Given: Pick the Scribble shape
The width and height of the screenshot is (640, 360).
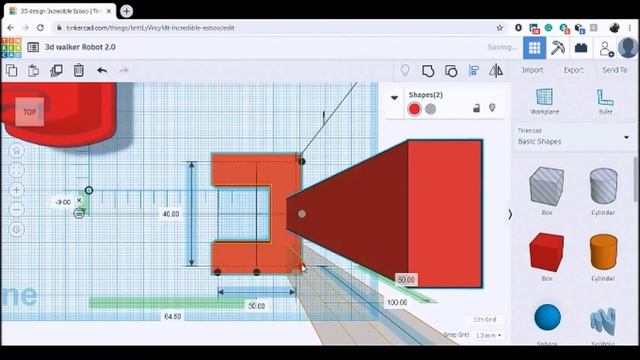Looking at the screenshot, I should coord(603,322).
